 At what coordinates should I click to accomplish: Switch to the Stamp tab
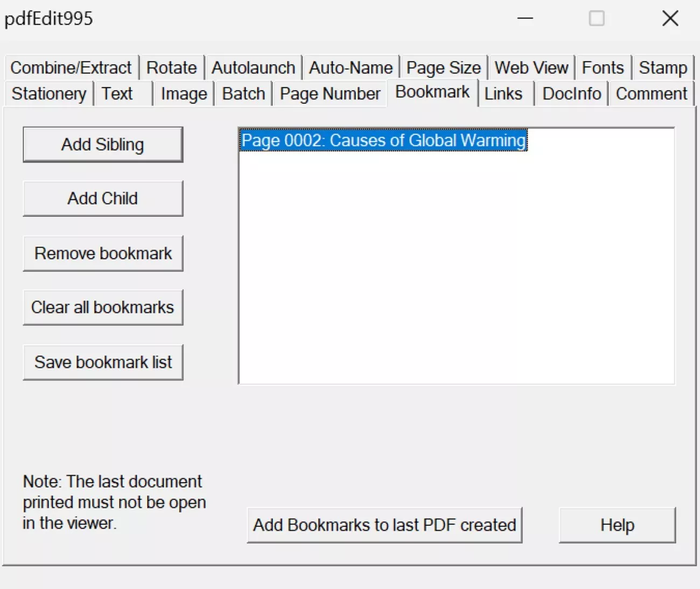[x=663, y=67]
